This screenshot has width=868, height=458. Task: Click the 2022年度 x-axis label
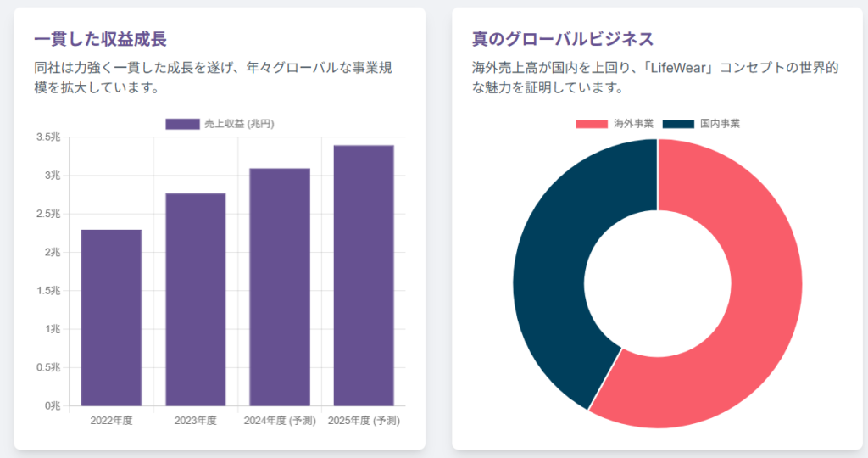(111, 420)
